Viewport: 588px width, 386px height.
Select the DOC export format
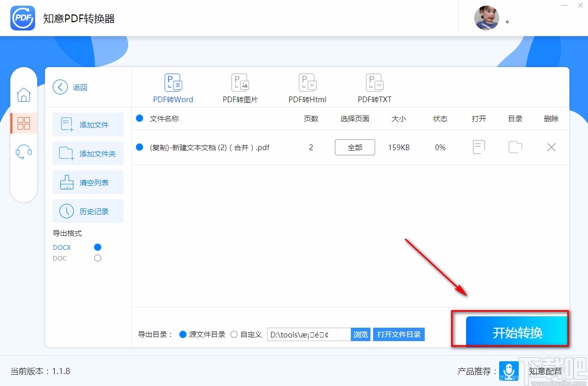[x=98, y=258]
